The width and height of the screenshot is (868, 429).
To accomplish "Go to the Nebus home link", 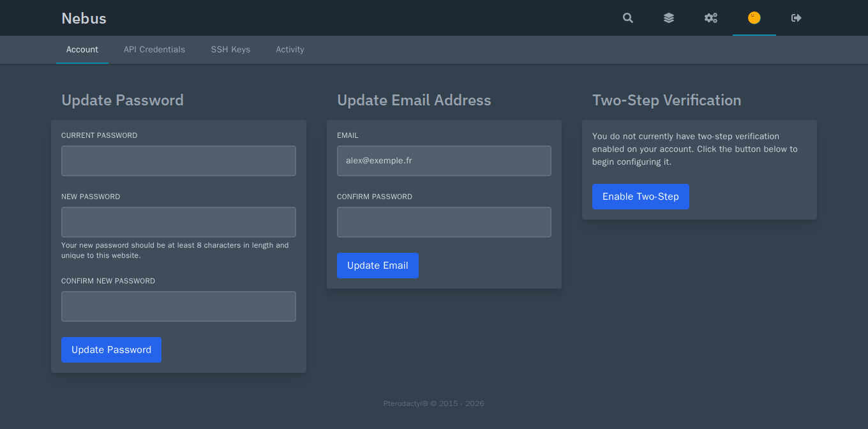I will [x=84, y=19].
